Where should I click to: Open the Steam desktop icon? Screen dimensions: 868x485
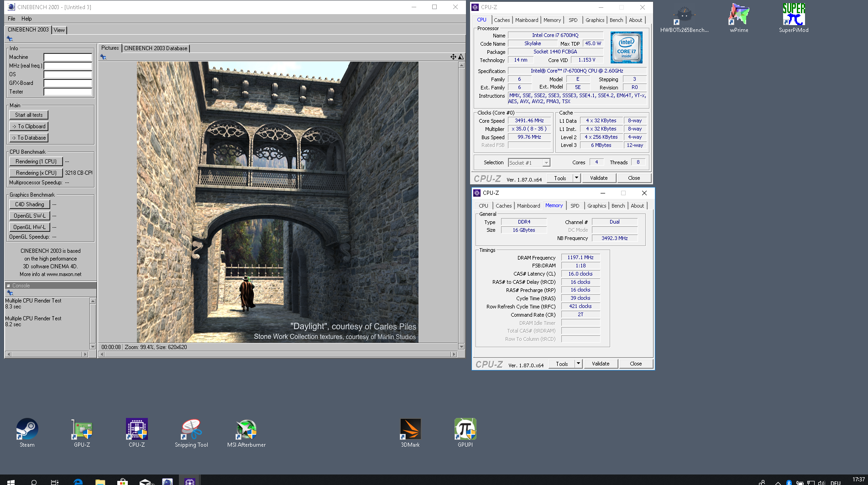pyautogui.click(x=27, y=433)
